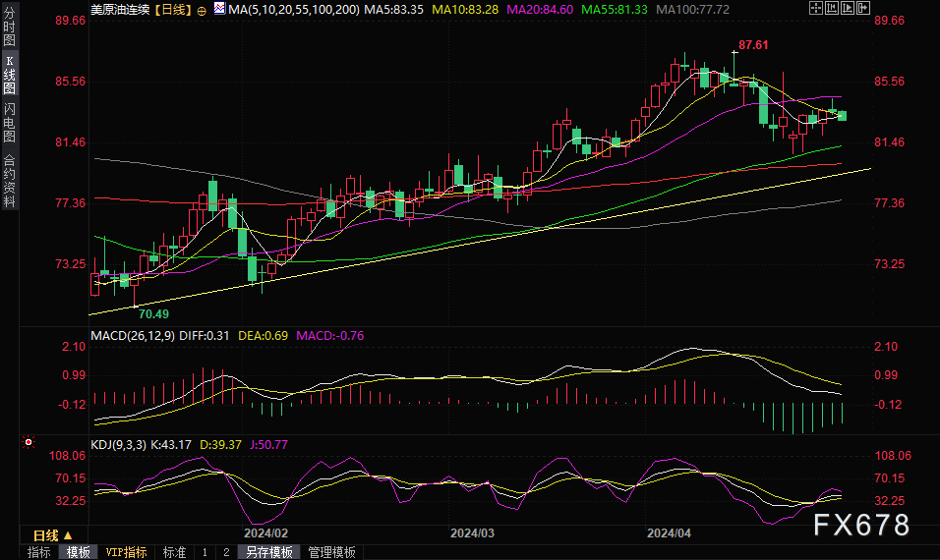Click the circled plus icon beside 日线

point(202,9)
